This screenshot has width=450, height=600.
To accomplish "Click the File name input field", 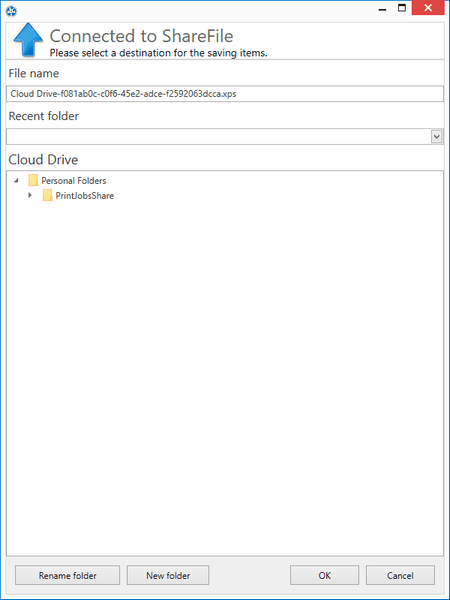I will click(x=225, y=94).
